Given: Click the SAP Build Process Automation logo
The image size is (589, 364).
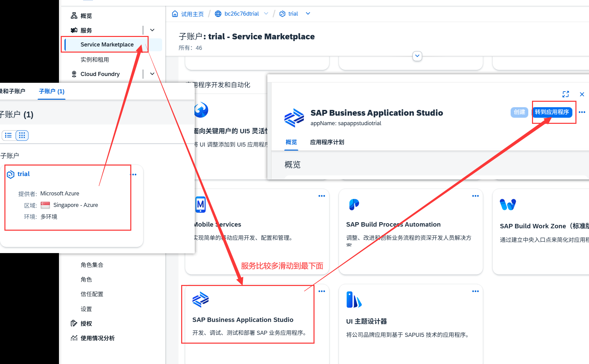Looking at the screenshot, I should [x=354, y=205].
